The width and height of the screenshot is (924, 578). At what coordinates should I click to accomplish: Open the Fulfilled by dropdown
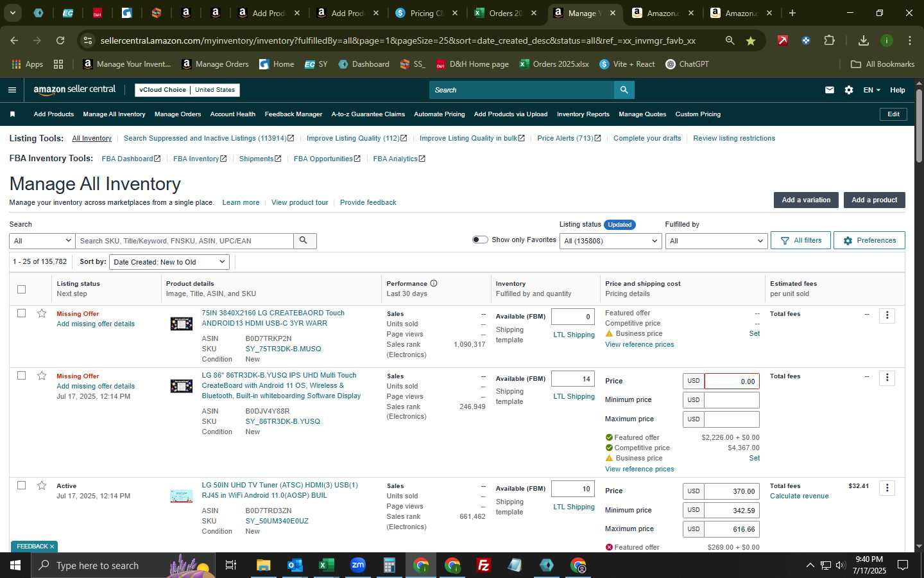(x=716, y=241)
